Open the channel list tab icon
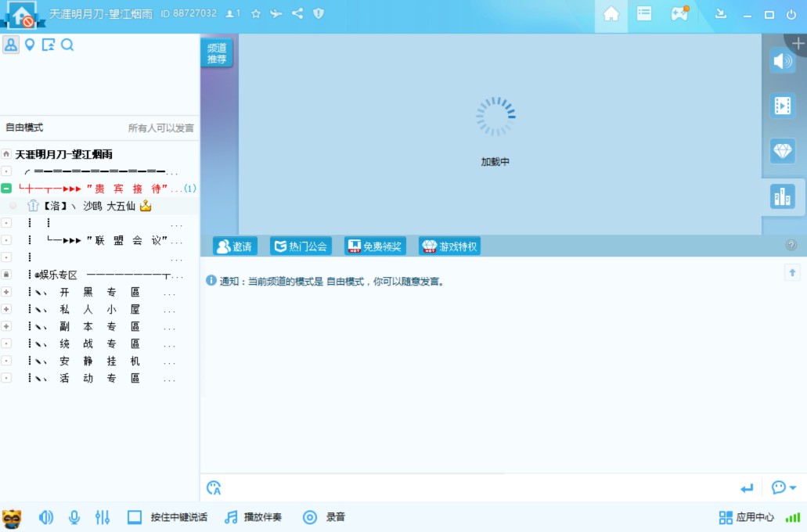 point(644,14)
